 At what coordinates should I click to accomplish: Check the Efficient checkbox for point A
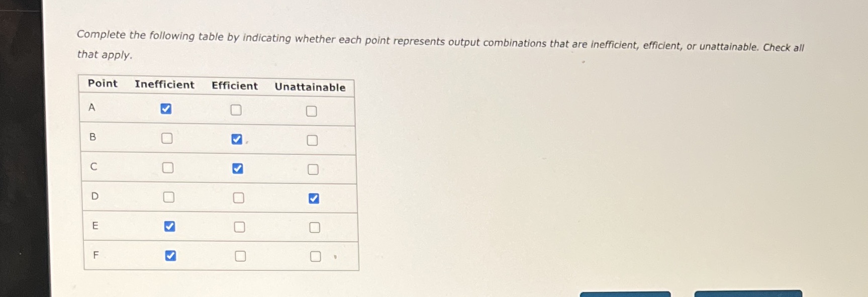coord(236,110)
